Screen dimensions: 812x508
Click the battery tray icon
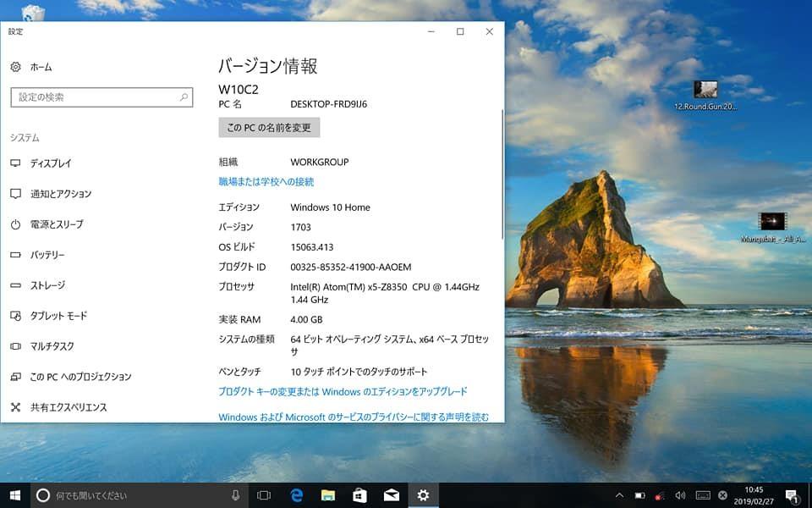coord(640,495)
